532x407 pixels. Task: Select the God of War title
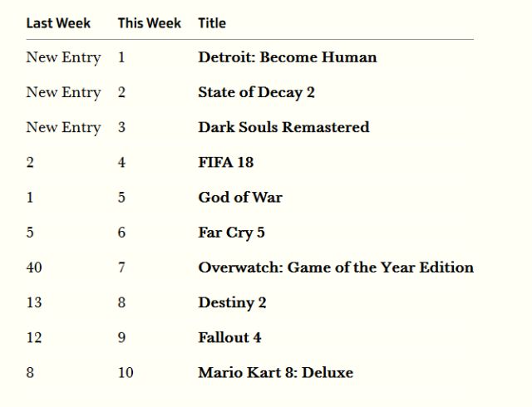pyautogui.click(x=240, y=198)
